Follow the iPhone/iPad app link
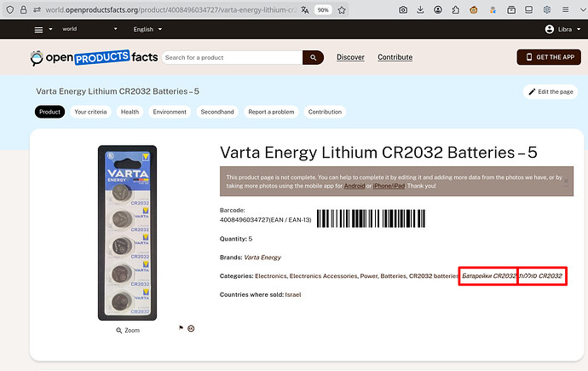Screen dimensions: 588x371 389,186
